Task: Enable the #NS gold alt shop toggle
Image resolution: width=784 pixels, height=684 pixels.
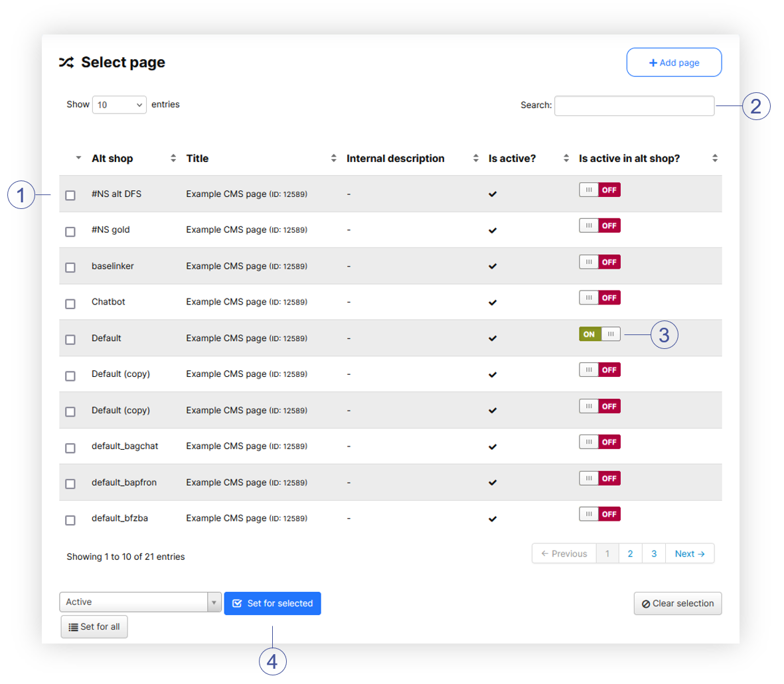Action: point(599,226)
